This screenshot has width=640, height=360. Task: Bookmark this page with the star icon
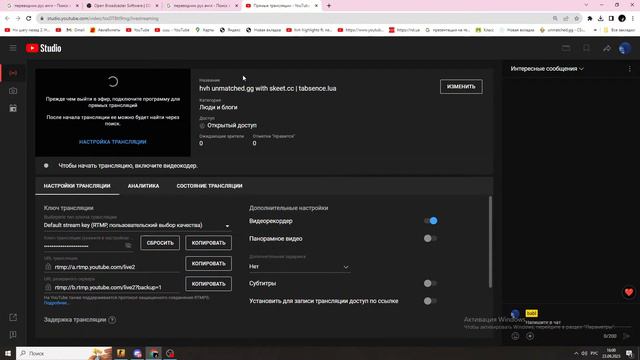click(576, 18)
